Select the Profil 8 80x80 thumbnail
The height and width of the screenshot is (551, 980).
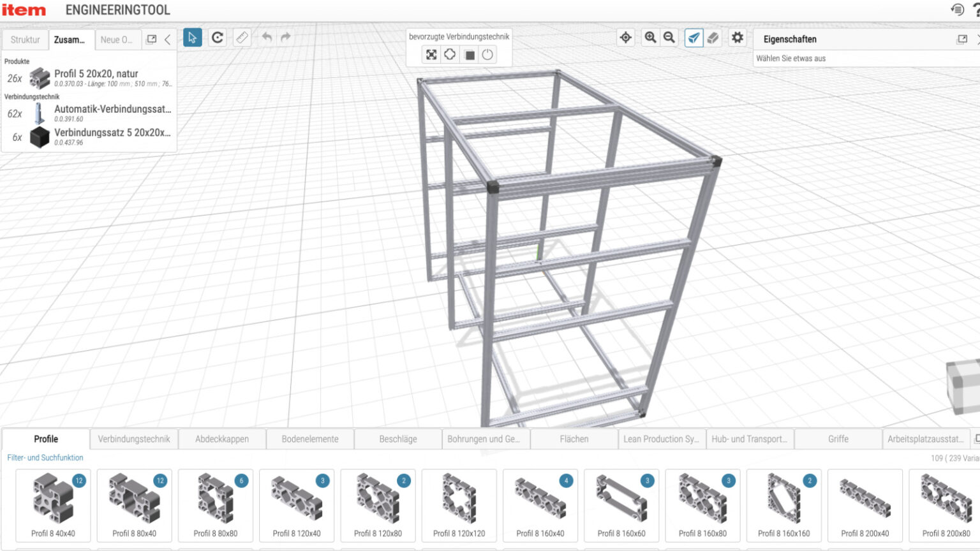click(x=216, y=504)
